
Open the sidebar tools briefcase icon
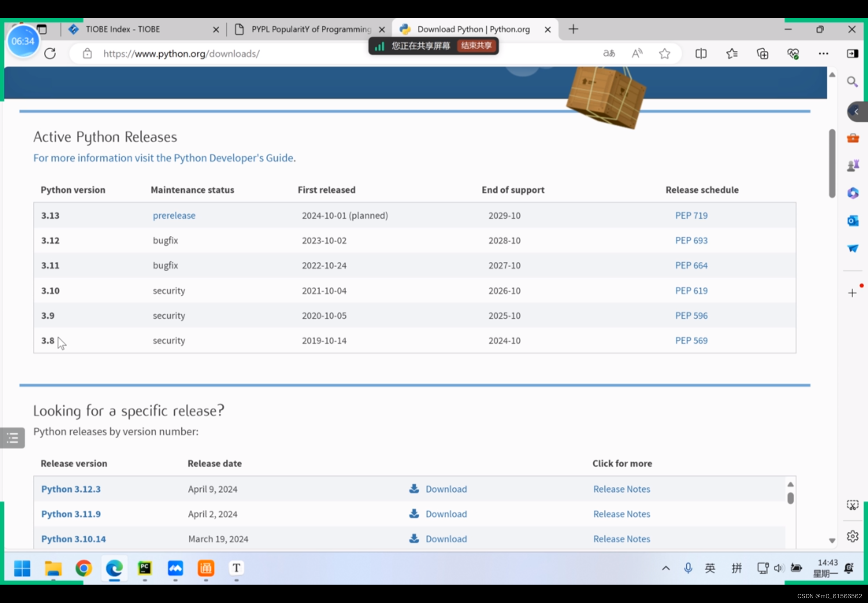point(853,138)
